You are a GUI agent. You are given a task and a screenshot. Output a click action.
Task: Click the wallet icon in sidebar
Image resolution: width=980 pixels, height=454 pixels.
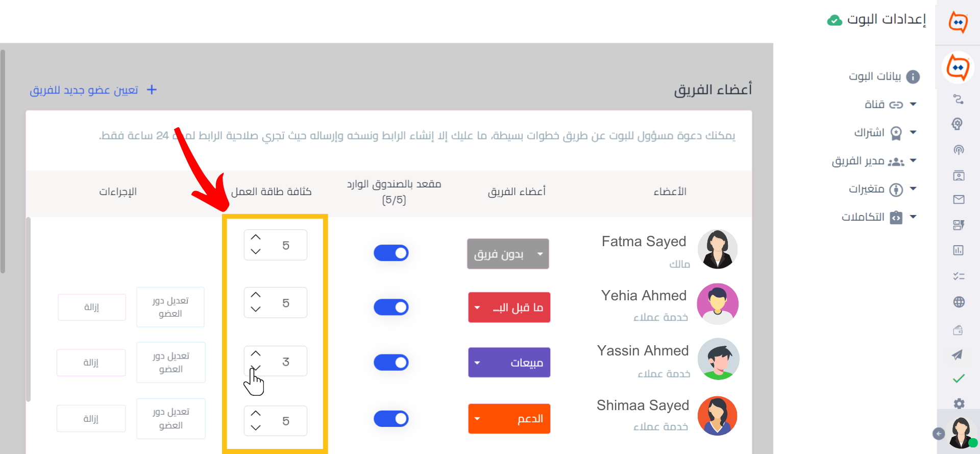pyautogui.click(x=958, y=330)
